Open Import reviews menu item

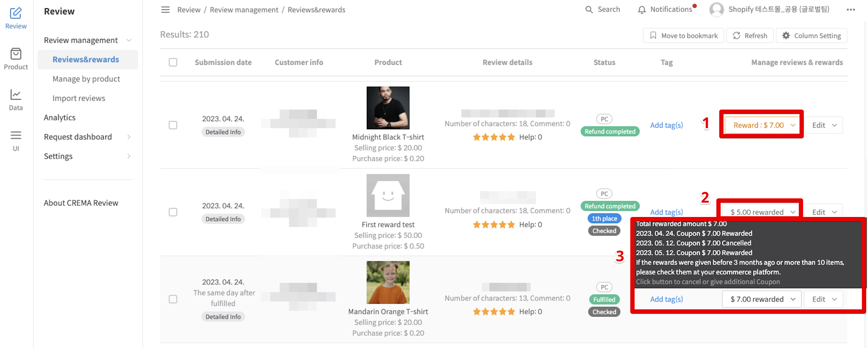[x=79, y=98]
